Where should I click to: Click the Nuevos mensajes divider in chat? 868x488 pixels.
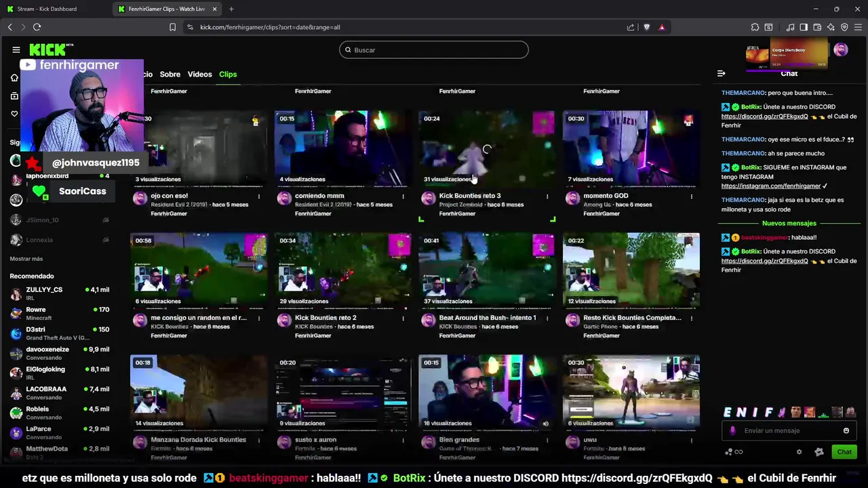pos(789,224)
